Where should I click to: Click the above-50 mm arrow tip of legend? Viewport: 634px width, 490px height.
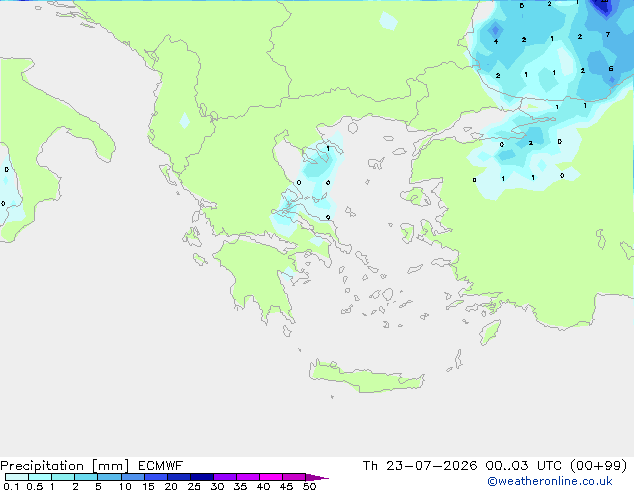point(317,477)
